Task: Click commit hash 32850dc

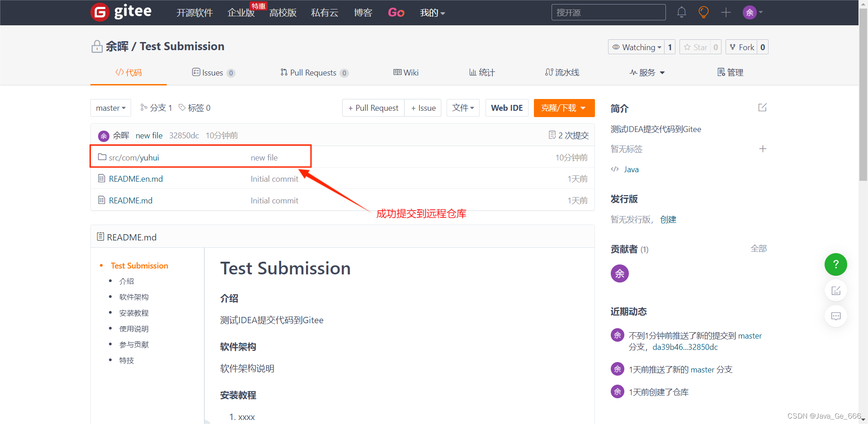Action: tap(184, 135)
